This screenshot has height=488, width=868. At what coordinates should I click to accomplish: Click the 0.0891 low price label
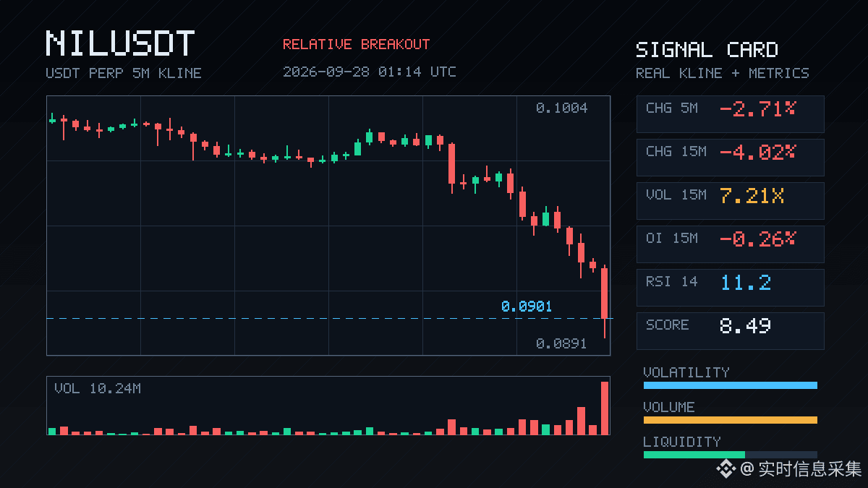[562, 344]
